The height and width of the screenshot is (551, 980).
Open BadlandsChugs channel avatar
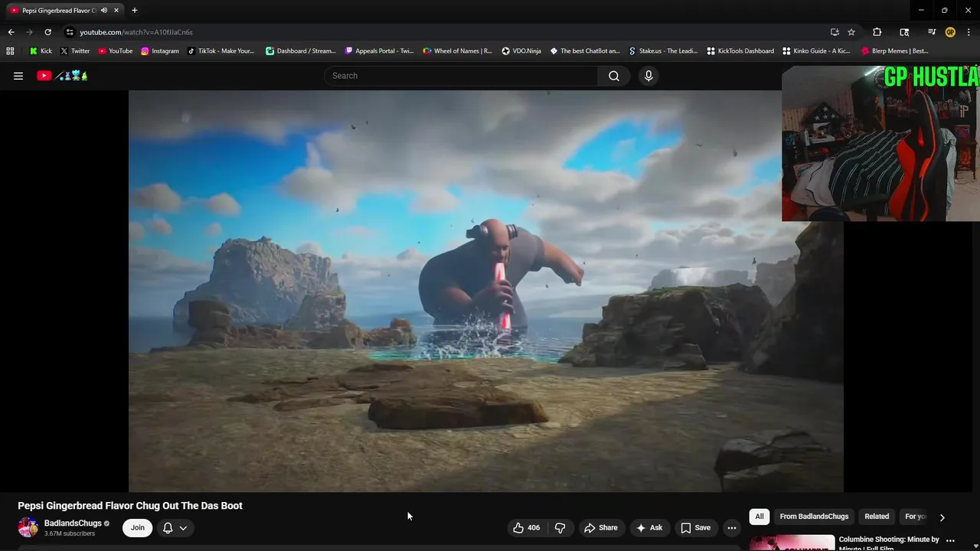coord(28,527)
